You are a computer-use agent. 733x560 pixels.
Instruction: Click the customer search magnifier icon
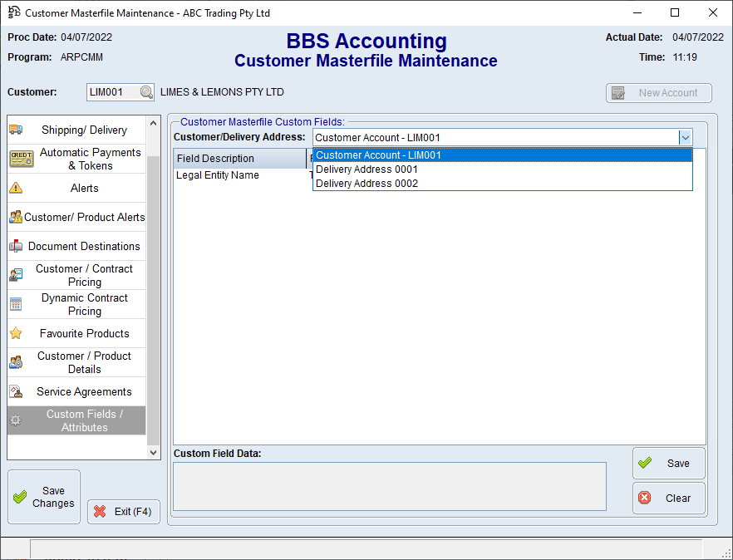tap(146, 92)
